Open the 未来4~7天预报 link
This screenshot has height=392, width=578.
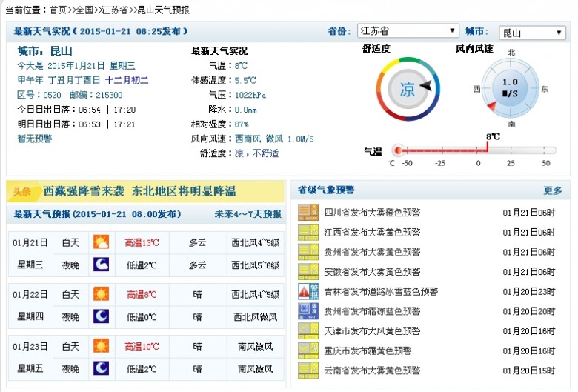(x=248, y=214)
